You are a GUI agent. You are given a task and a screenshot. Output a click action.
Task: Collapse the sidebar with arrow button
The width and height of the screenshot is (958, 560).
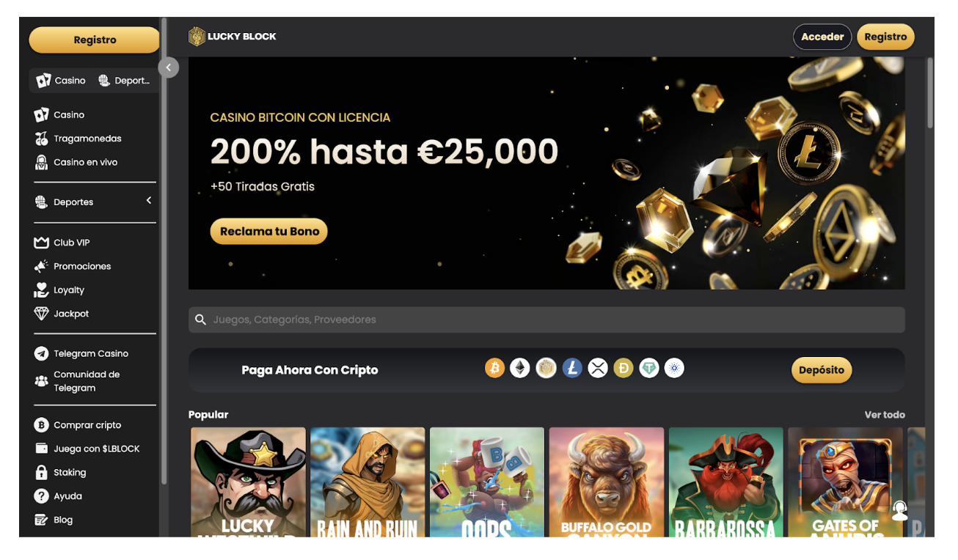tap(168, 67)
